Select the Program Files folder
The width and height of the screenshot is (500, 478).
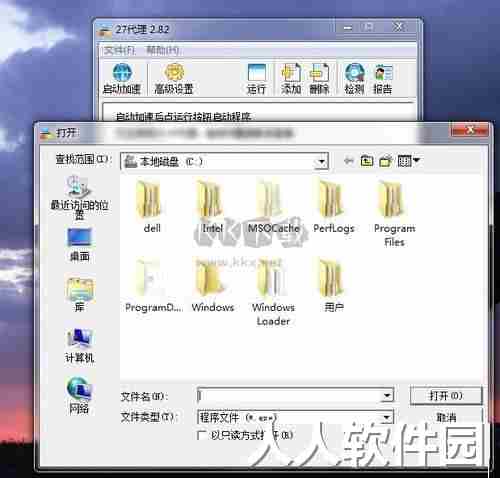(x=394, y=213)
